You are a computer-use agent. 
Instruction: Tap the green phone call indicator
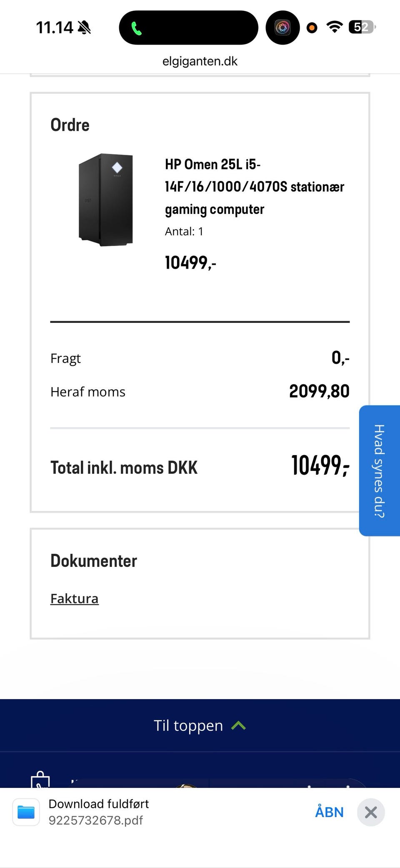(137, 28)
